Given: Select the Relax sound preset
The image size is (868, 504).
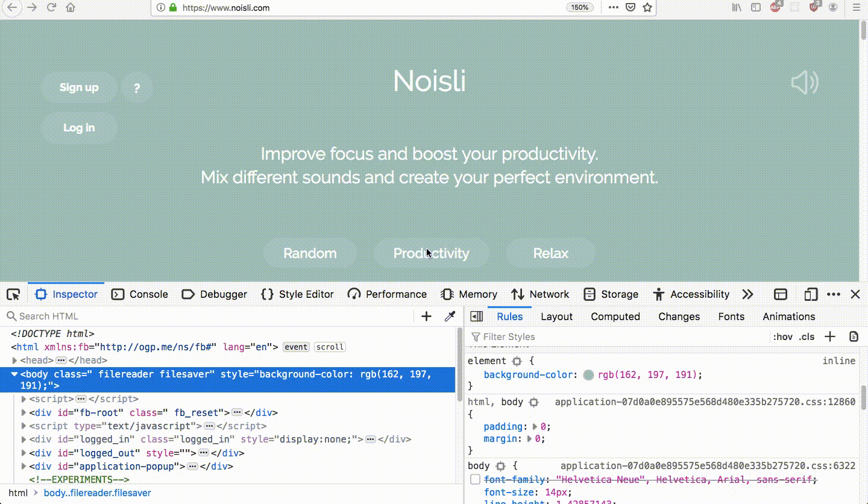Looking at the screenshot, I should 551,253.
